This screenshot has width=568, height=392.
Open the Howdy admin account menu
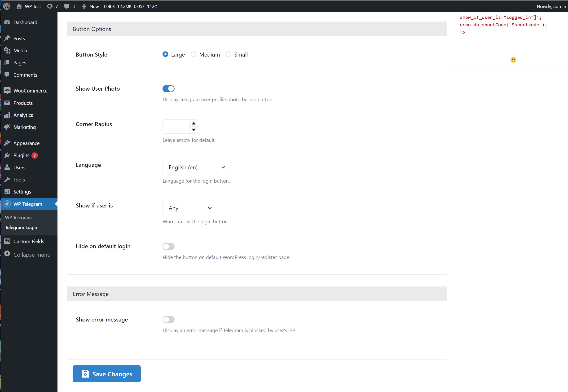(x=551, y=6)
